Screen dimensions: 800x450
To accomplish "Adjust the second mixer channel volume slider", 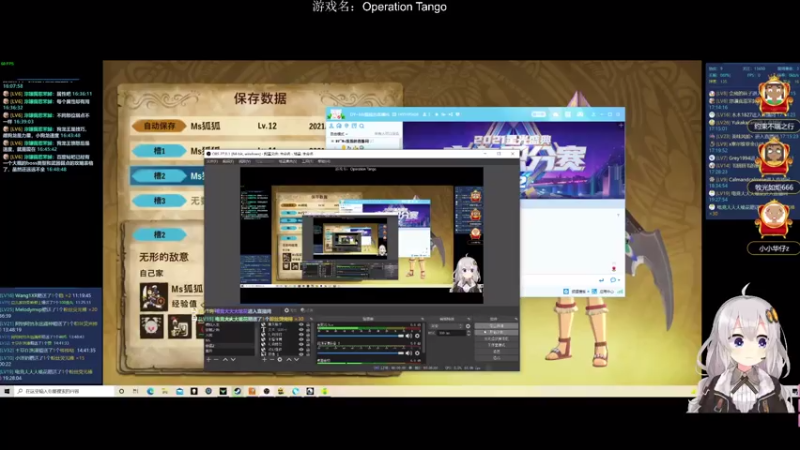I will [x=360, y=353].
